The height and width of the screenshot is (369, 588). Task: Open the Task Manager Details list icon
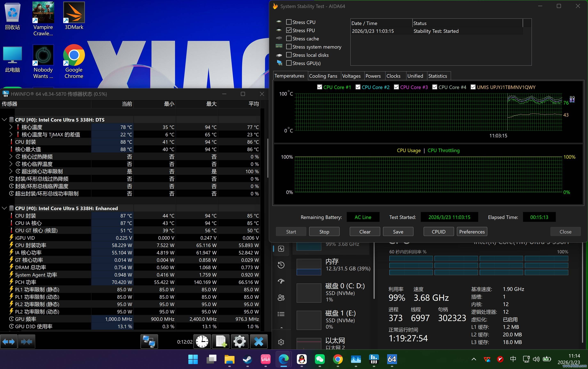point(281,314)
